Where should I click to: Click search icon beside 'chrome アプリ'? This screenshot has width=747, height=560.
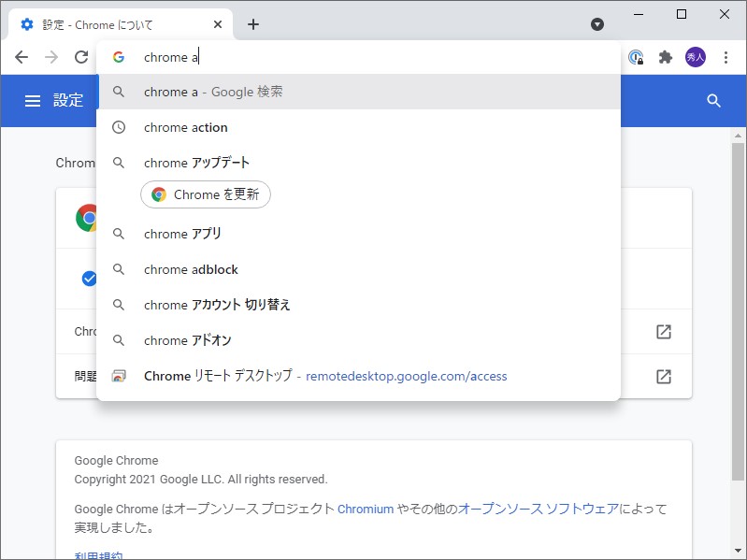119,234
